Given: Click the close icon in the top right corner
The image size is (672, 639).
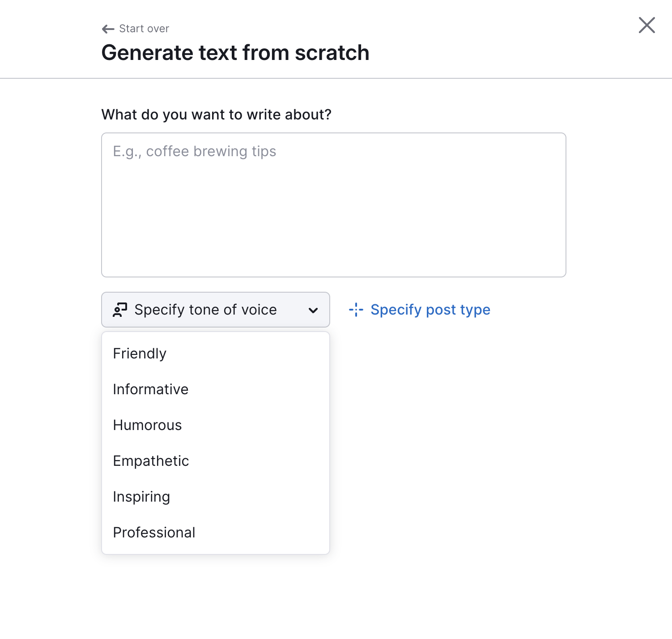Looking at the screenshot, I should pos(646,26).
